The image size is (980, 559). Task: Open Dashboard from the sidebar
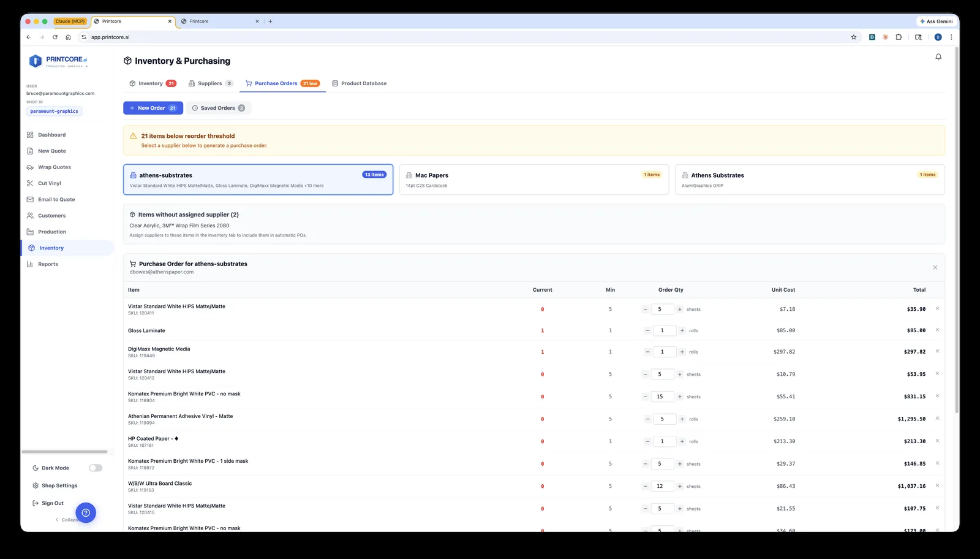(x=51, y=135)
